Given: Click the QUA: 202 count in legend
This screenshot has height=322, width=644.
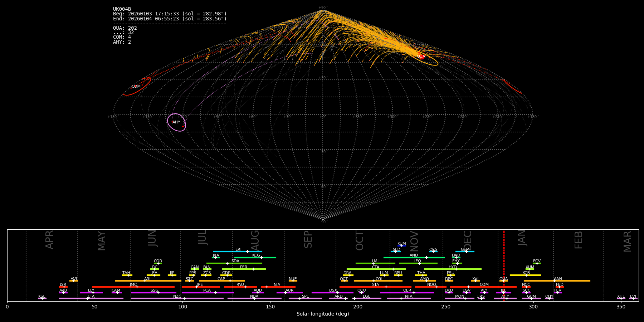Looking at the screenshot, I should click(125, 28).
